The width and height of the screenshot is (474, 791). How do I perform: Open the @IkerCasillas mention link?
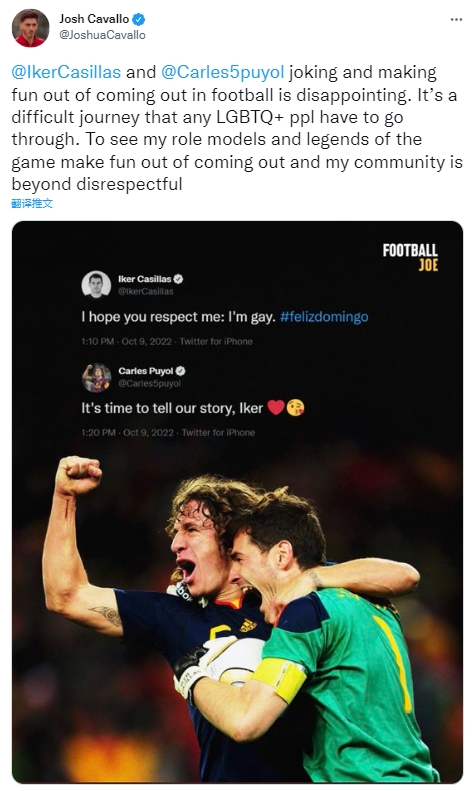click(x=66, y=72)
